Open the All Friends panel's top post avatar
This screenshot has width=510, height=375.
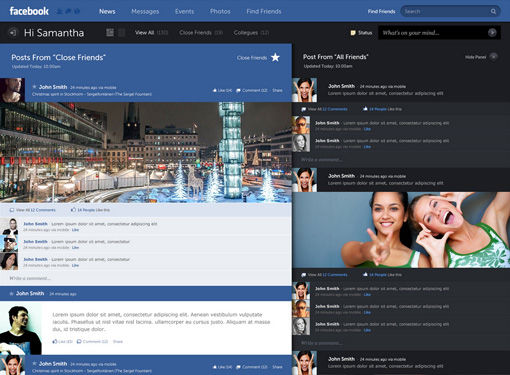(305, 90)
